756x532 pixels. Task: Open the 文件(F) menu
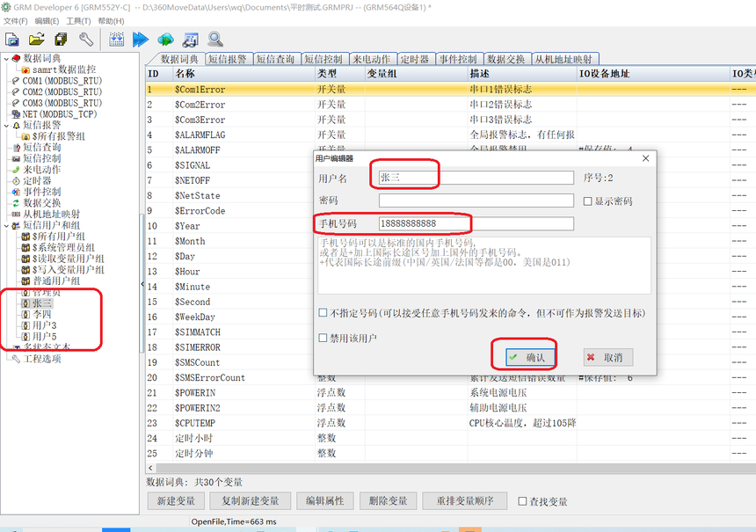[16, 21]
